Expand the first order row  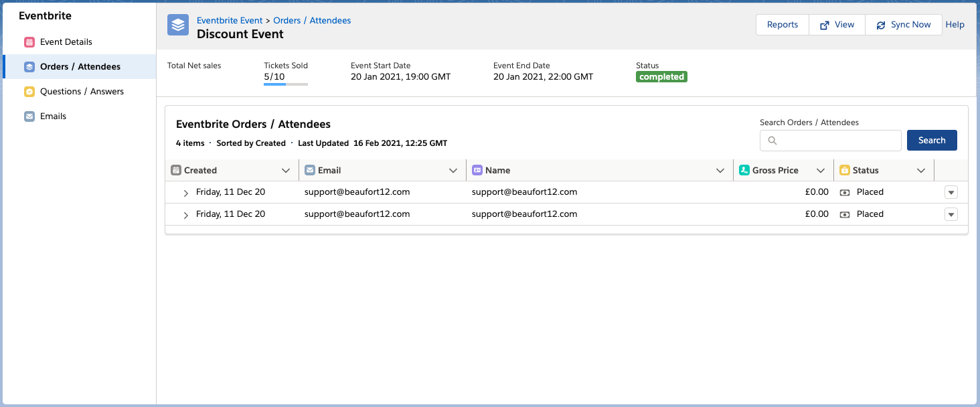186,193
